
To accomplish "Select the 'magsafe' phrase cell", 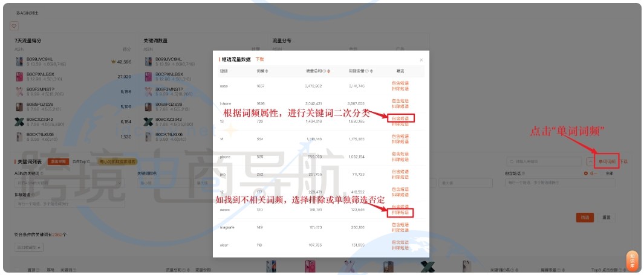I will [227, 227].
